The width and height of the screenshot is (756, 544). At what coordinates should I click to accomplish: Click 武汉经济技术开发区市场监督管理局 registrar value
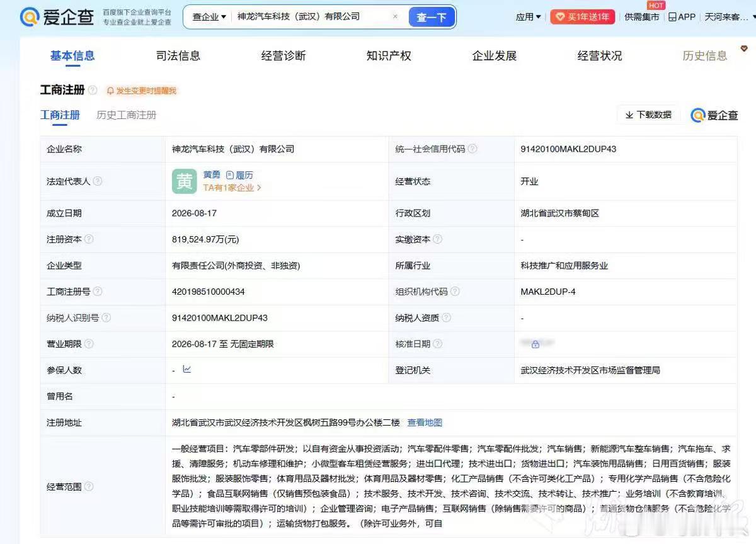[x=590, y=370]
